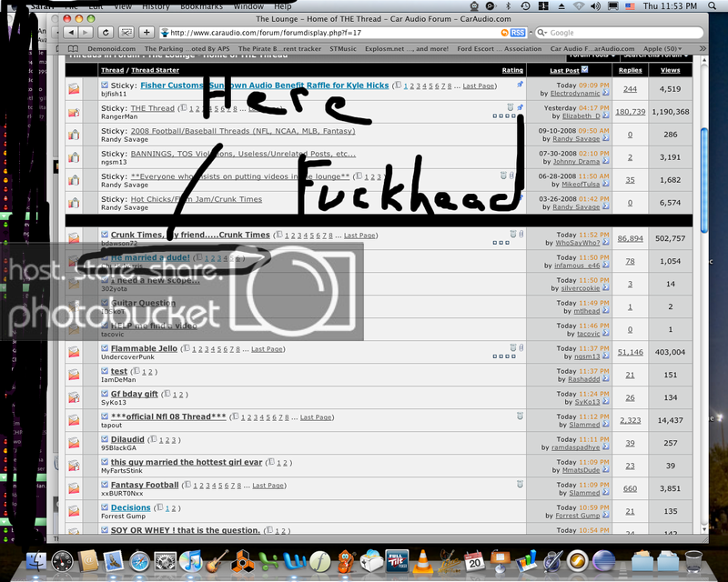Go to last post icon beside Elizabeth_D
Screen dimensions: 728x582
(x=606, y=115)
